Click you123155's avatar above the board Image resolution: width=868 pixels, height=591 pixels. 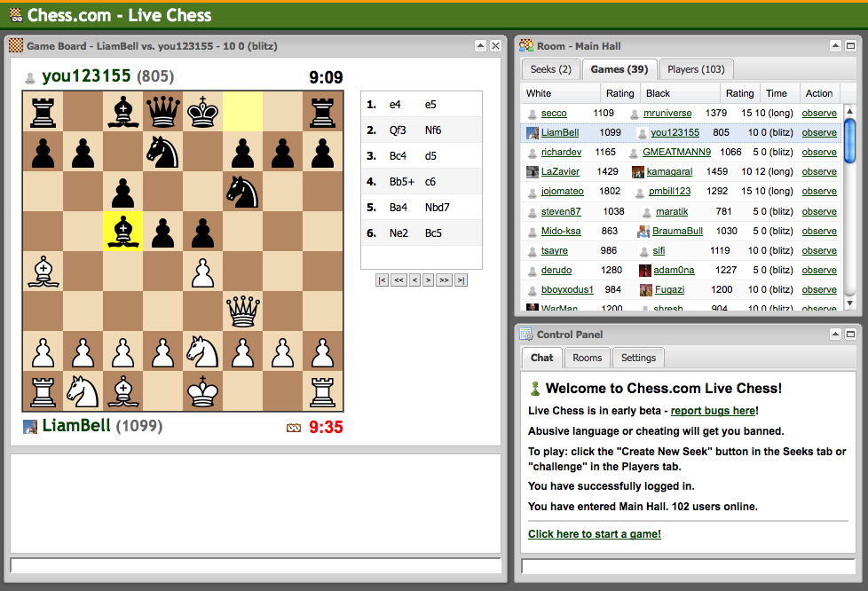coord(30,79)
